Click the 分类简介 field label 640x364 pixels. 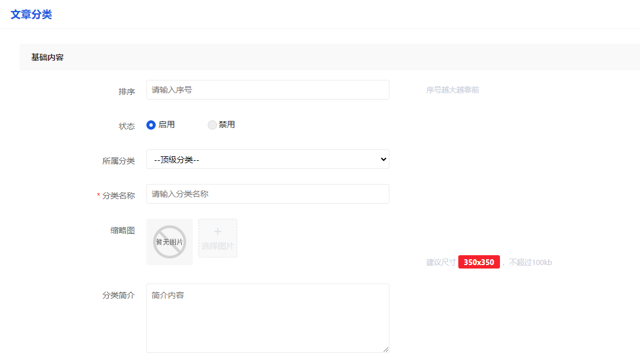point(119,295)
